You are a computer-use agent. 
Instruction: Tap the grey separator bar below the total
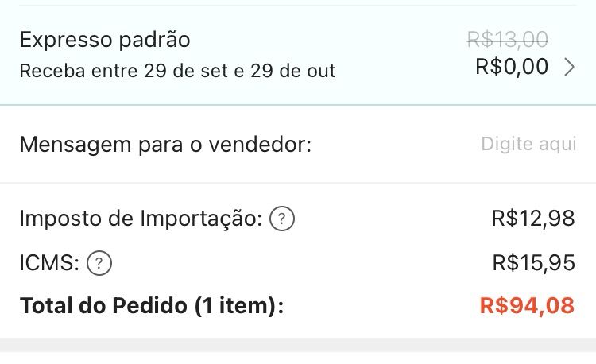tap(298, 345)
